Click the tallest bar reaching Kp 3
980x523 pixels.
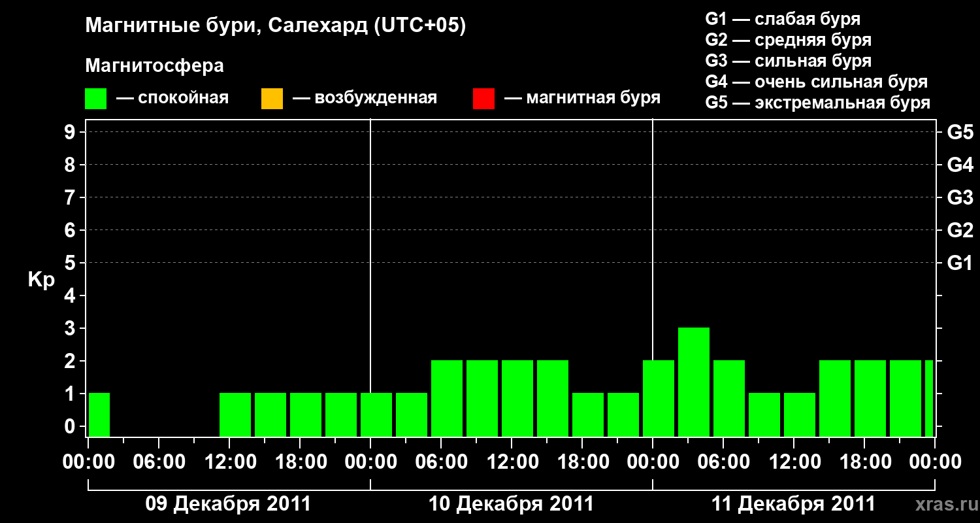(x=694, y=382)
